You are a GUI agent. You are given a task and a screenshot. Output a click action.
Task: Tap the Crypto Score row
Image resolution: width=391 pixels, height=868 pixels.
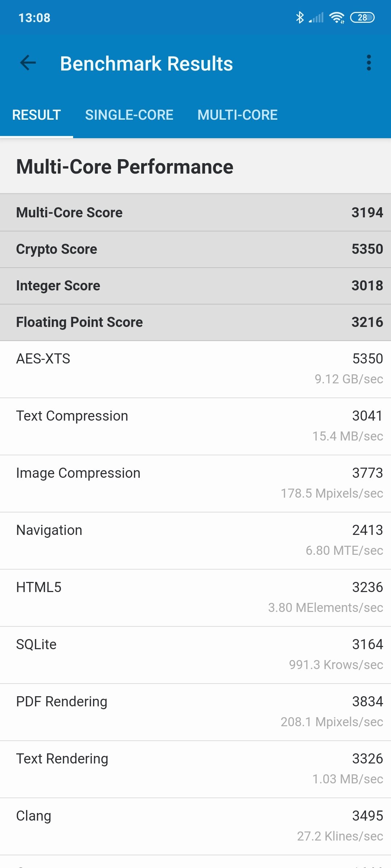[195, 249]
